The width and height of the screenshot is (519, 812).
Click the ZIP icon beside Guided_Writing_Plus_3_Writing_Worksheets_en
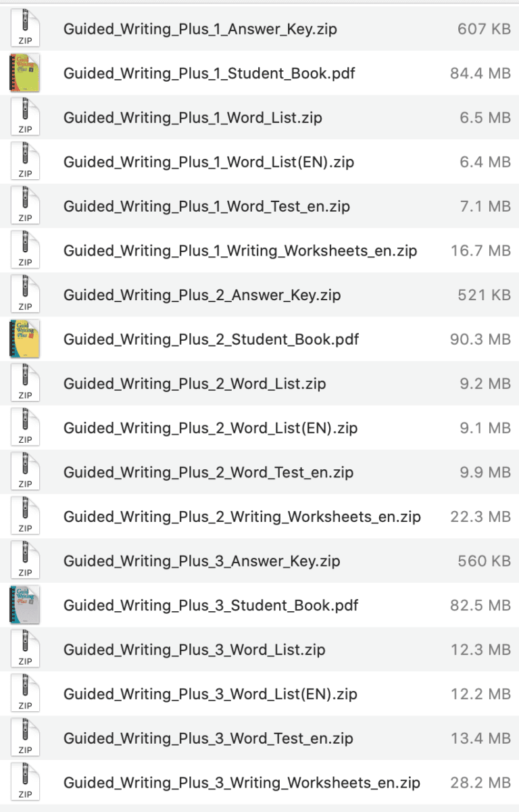24,782
